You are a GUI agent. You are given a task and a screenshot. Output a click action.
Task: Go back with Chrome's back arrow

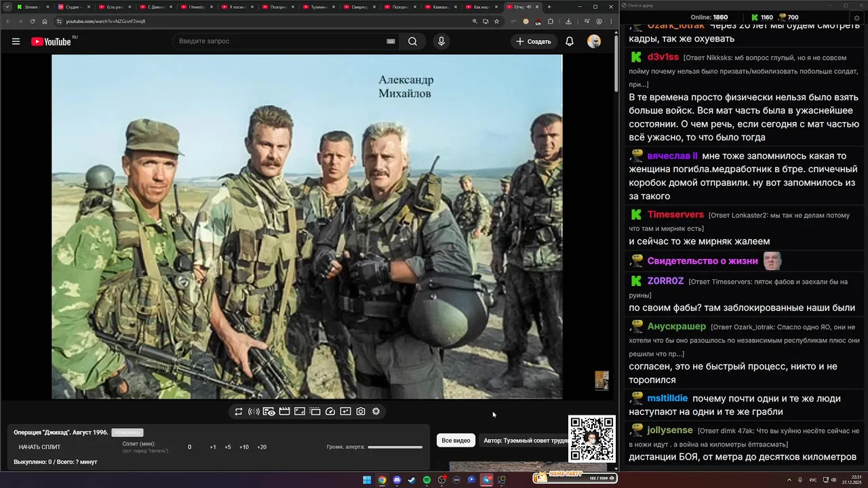tap(7, 21)
